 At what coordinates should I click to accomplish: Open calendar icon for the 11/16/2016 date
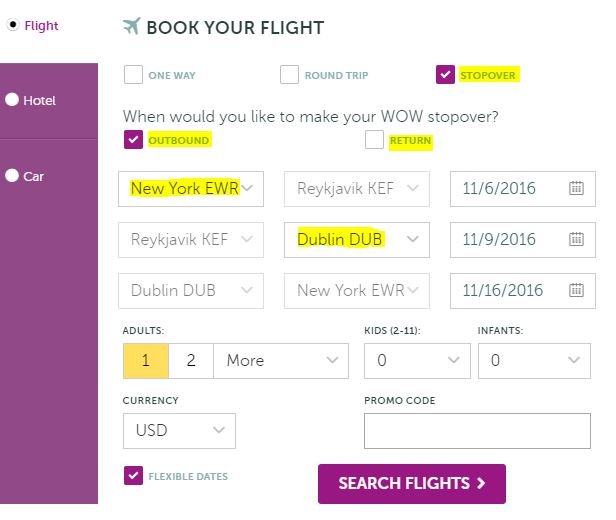[x=576, y=290]
